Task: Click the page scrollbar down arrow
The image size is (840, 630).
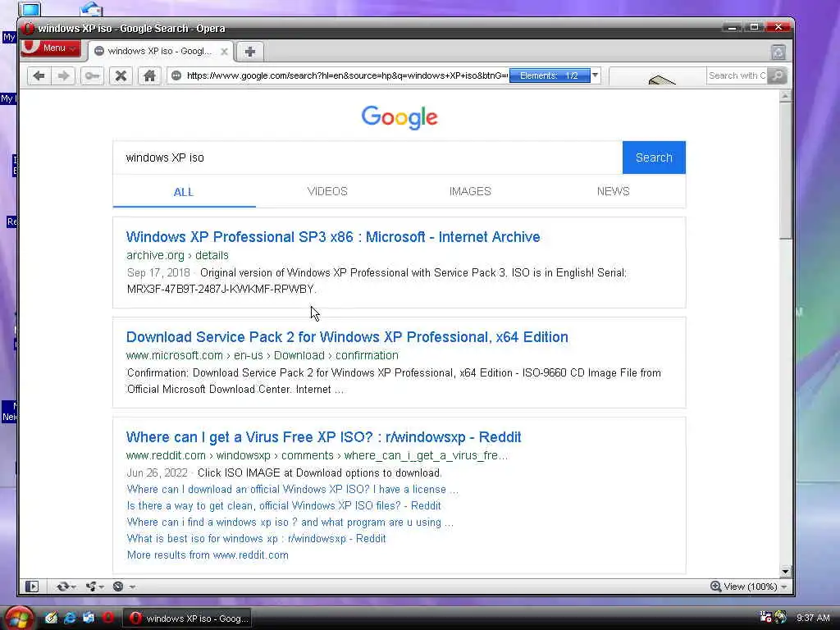Action: coord(785,571)
